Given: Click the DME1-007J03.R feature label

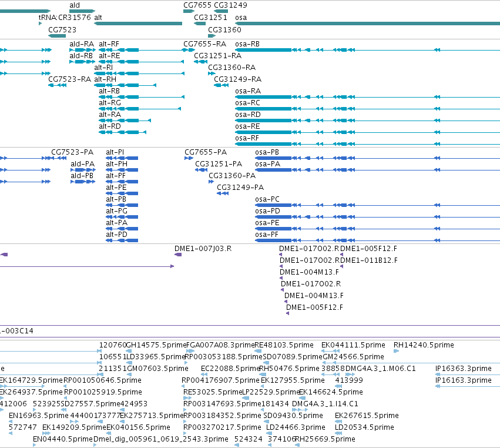Looking at the screenshot, I should click(203, 249).
